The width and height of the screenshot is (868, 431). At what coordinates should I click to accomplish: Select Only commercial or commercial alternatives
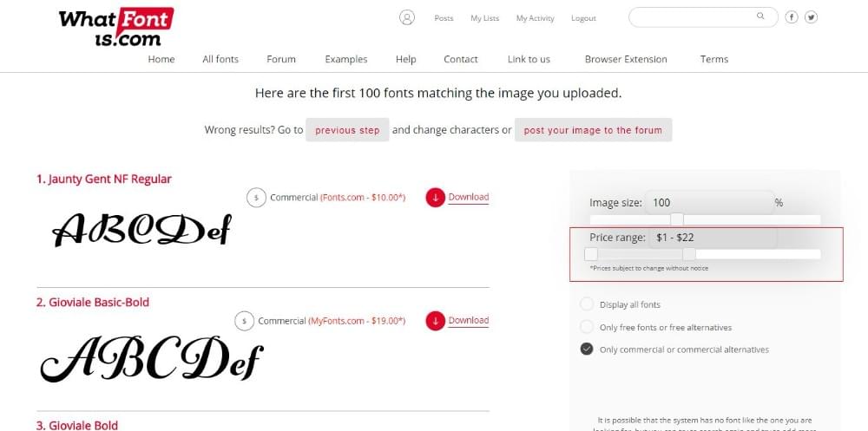tap(587, 349)
